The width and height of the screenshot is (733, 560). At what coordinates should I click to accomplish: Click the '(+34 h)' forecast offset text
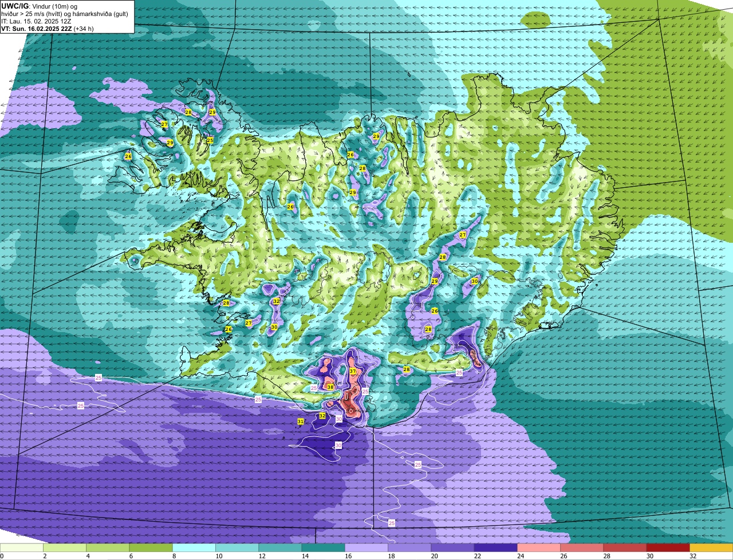84,28
